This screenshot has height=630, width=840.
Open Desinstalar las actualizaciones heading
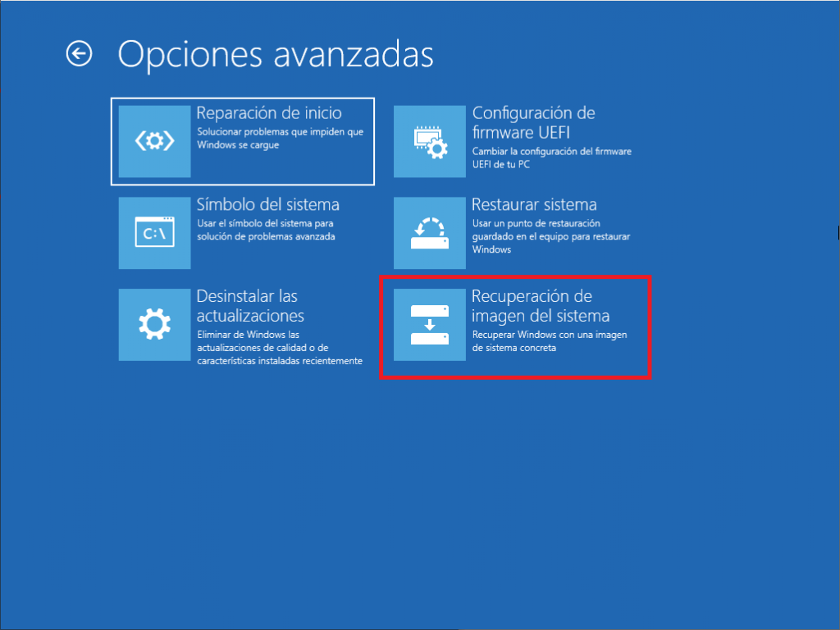(x=250, y=306)
